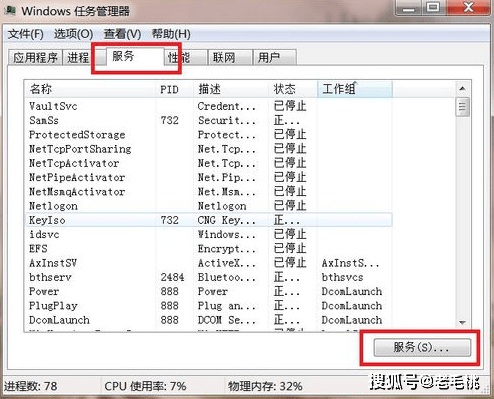This screenshot has width=494, height=399.
Task: Open the 选项(O) menu
Action: (x=73, y=34)
